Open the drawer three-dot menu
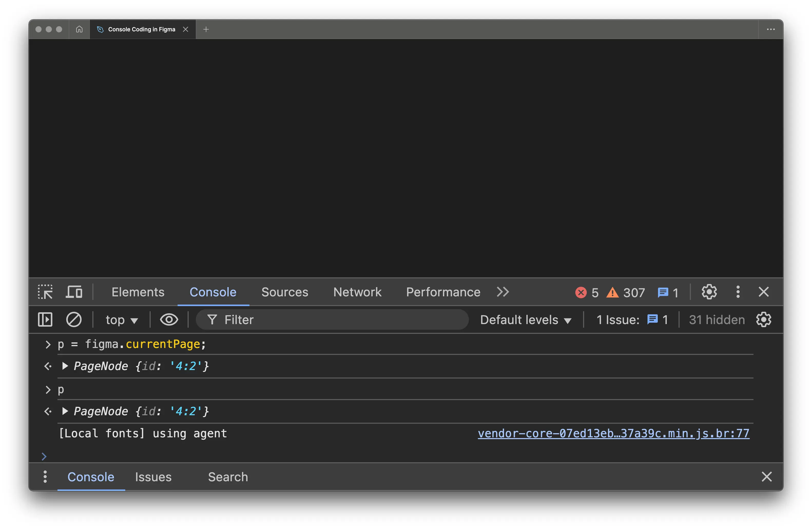Image resolution: width=812 pixels, height=529 pixels. point(45,477)
